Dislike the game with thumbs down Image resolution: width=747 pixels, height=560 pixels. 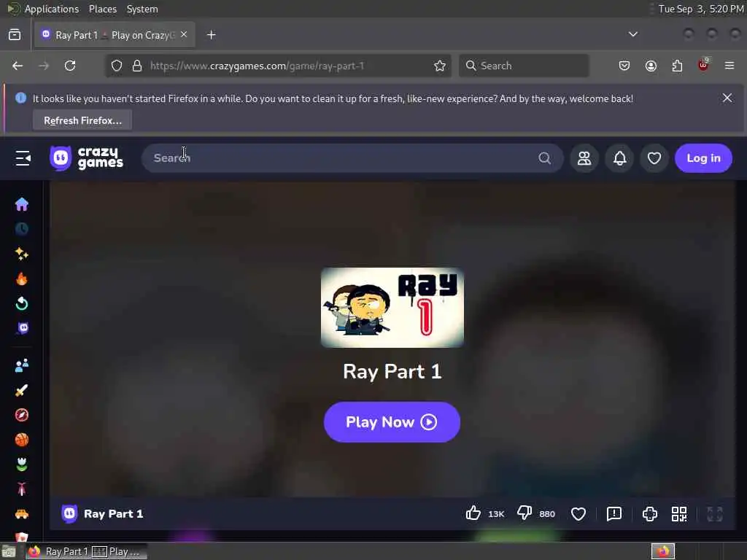pyautogui.click(x=525, y=513)
